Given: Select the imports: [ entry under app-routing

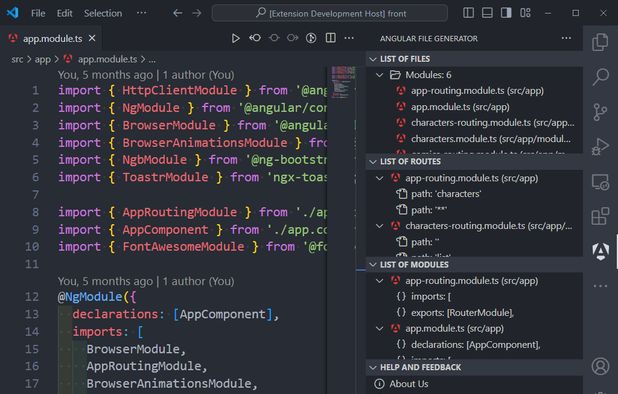Looking at the screenshot, I should (x=431, y=297).
